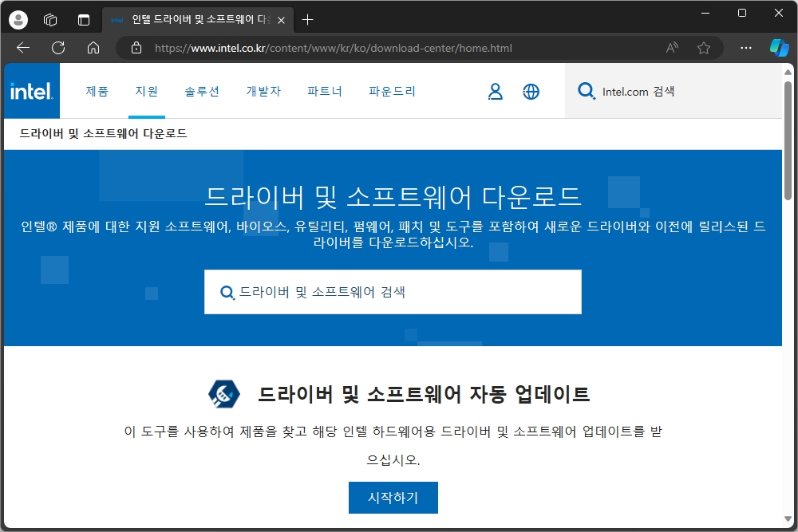Click the scrollbar down arrow
798x532 pixels.
tap(788, 518)
